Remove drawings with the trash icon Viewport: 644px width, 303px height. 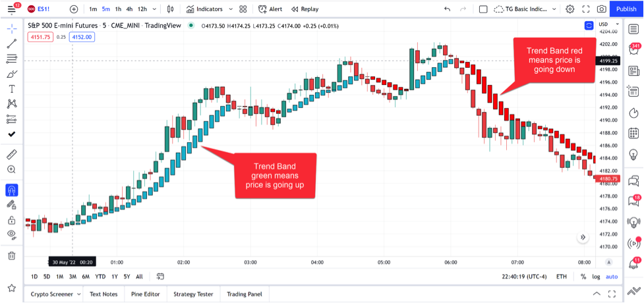(12, 256)
